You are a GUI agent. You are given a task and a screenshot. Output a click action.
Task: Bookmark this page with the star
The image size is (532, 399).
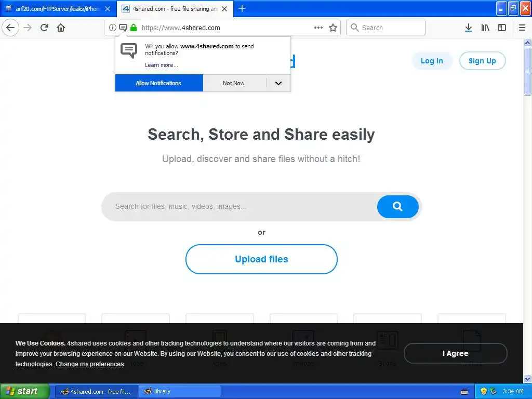(x=333, y=28)
